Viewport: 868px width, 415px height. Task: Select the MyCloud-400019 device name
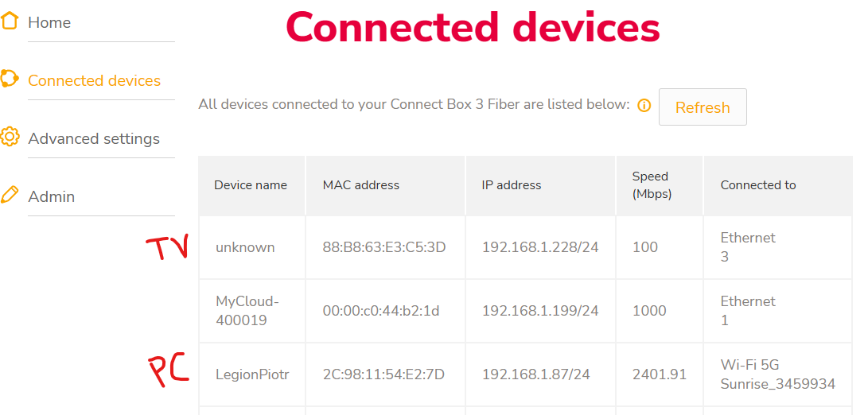pos(247,311)
